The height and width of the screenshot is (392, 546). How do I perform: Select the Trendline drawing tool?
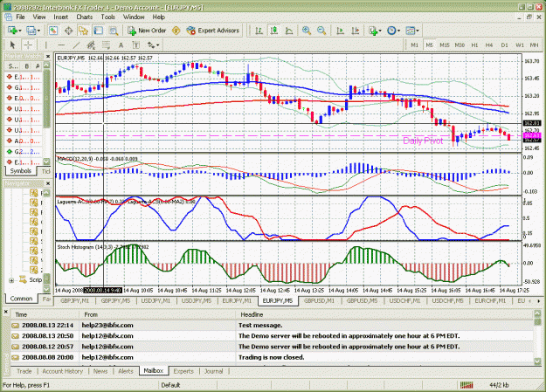(76, 45)
